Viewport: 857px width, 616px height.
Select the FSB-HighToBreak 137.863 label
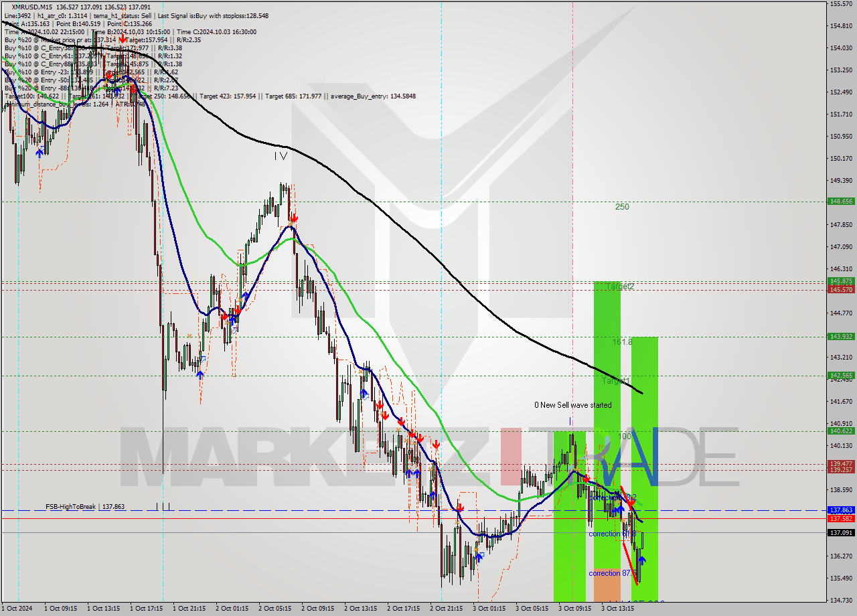[85, 507]
